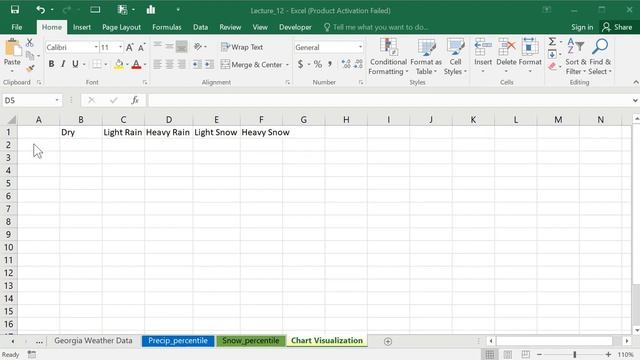The width and height of the screenshot is (640, 360).
Task: Apply Percent Style icon
Action: (318, 64)
